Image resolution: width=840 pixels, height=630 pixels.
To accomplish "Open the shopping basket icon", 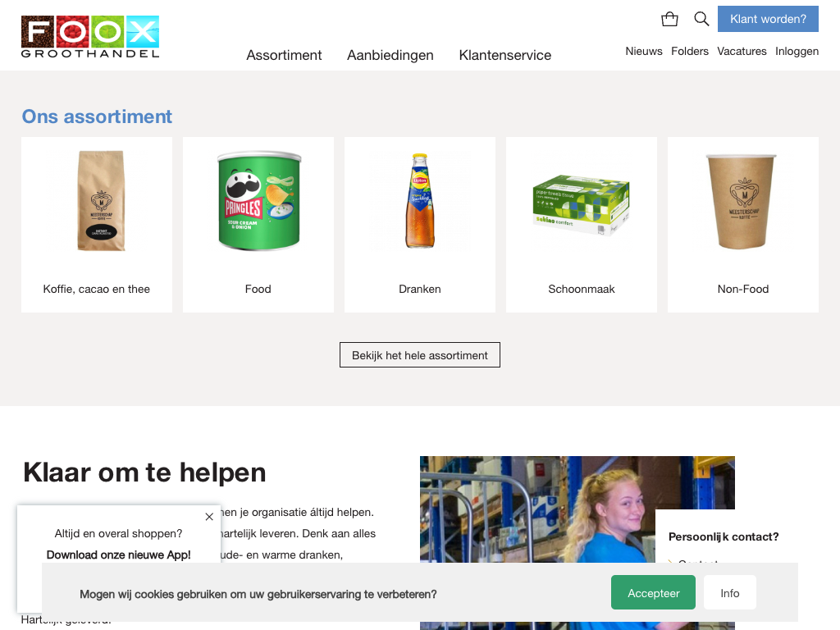I will (x=669, y=20).
